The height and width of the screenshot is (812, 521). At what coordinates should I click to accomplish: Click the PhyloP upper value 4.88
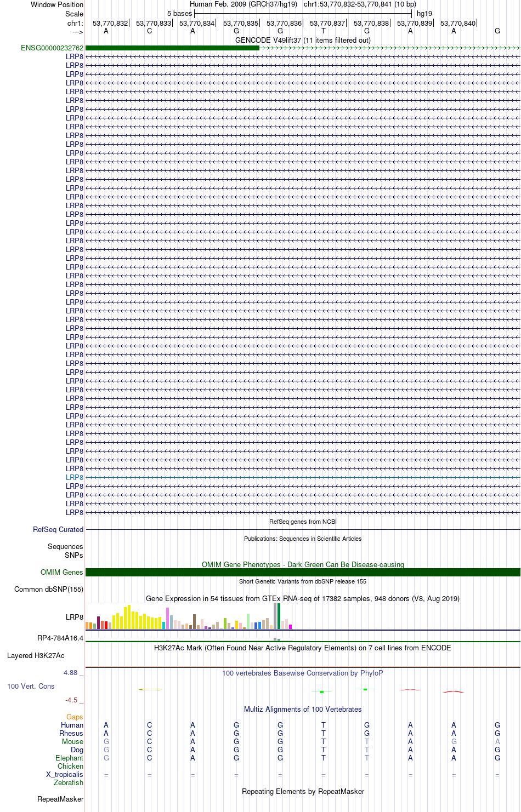[70, 673]
